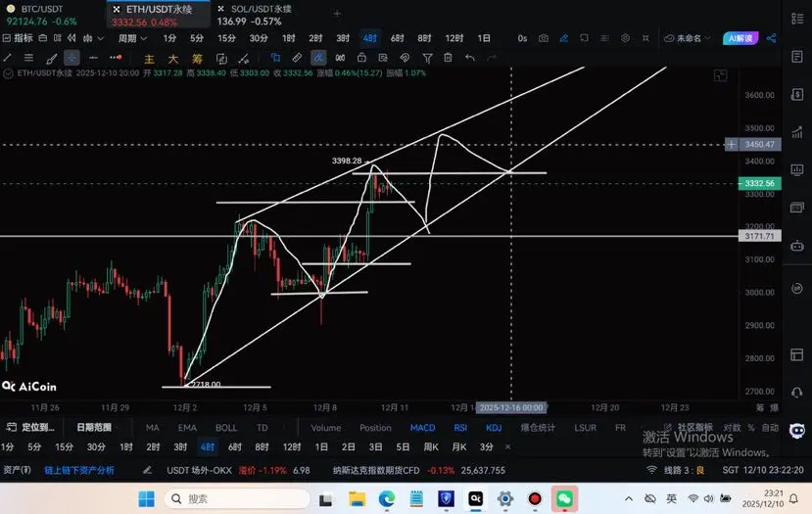Click the fullscreen chart icon
The image size is (812, 514).
tap(720, 75)
